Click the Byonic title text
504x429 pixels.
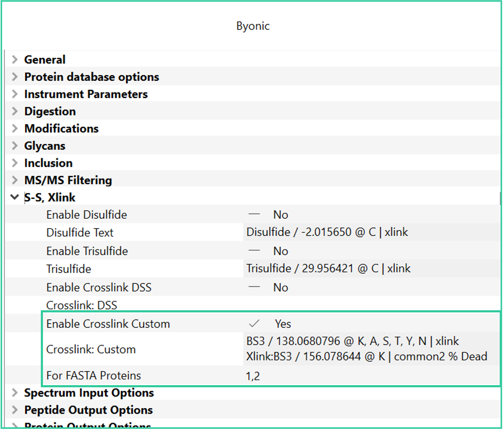253,26
